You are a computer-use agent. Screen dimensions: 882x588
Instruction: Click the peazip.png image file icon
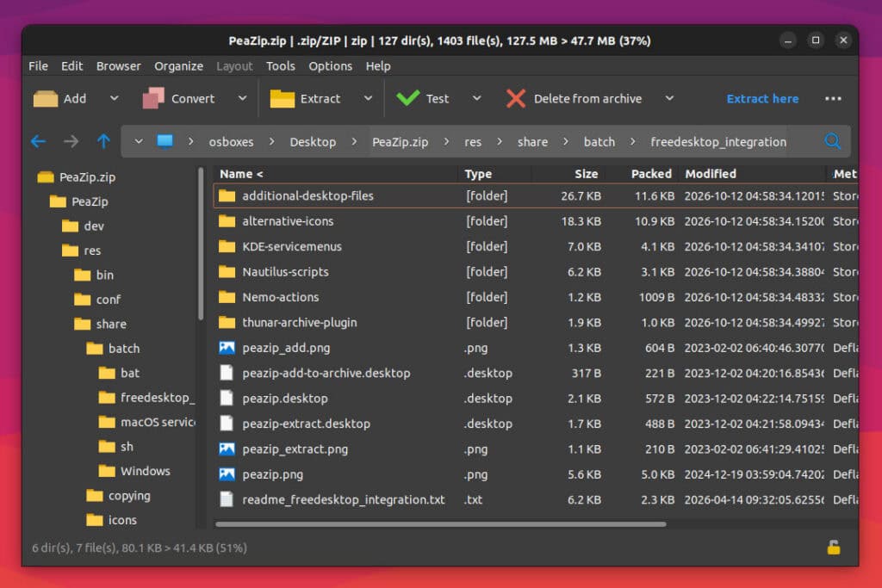coord(227,474)
